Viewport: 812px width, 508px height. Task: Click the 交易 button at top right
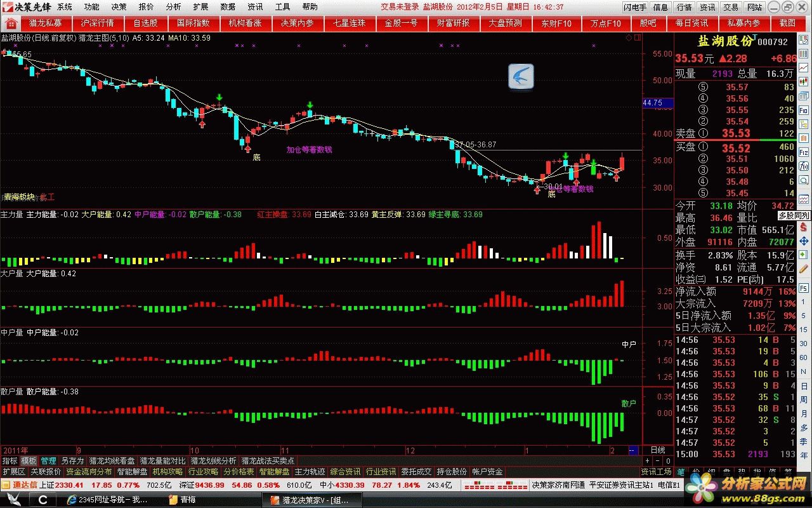[x=731, y=7]
